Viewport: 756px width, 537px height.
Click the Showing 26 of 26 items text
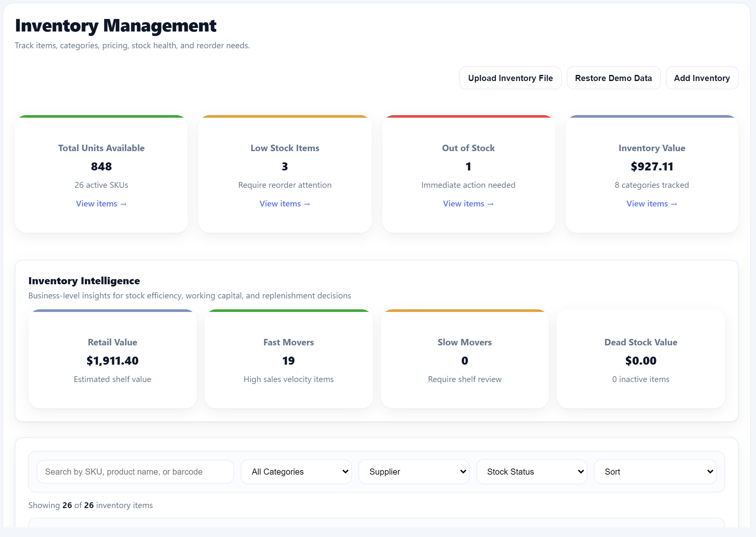pyautogui.click(x=90, y=505)
